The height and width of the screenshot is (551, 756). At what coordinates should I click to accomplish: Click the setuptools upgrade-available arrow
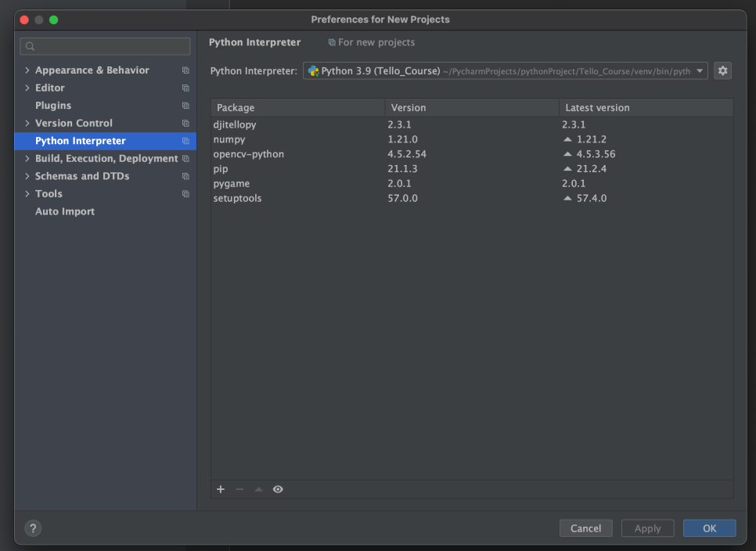(x=567, y=198)
